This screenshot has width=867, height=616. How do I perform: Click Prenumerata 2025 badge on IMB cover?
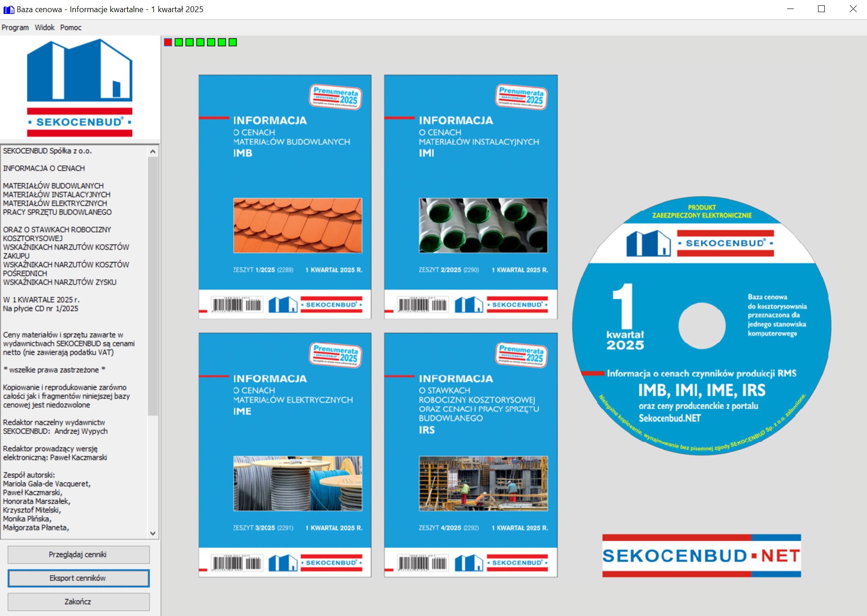pos(336,97)
